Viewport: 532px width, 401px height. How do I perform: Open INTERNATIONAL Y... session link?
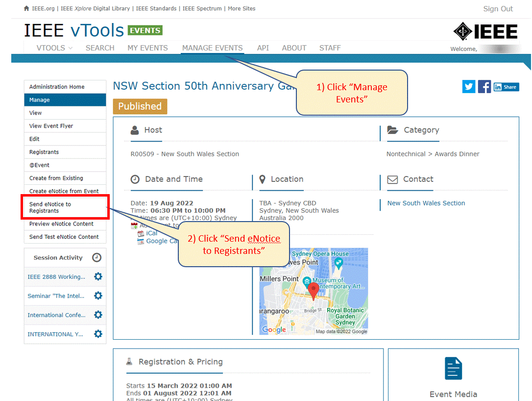tap(55, 334)
